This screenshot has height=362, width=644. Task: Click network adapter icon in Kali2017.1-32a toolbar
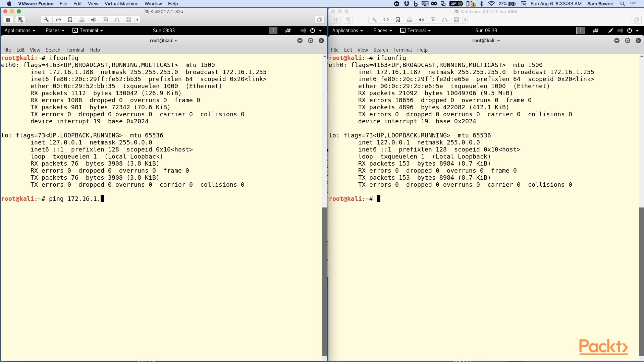coord(58,20)
